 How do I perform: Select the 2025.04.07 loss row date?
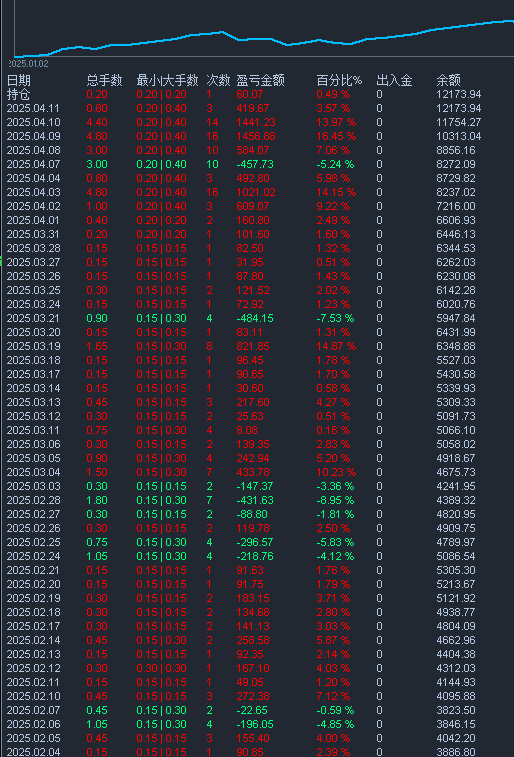[x=33, y=164]
